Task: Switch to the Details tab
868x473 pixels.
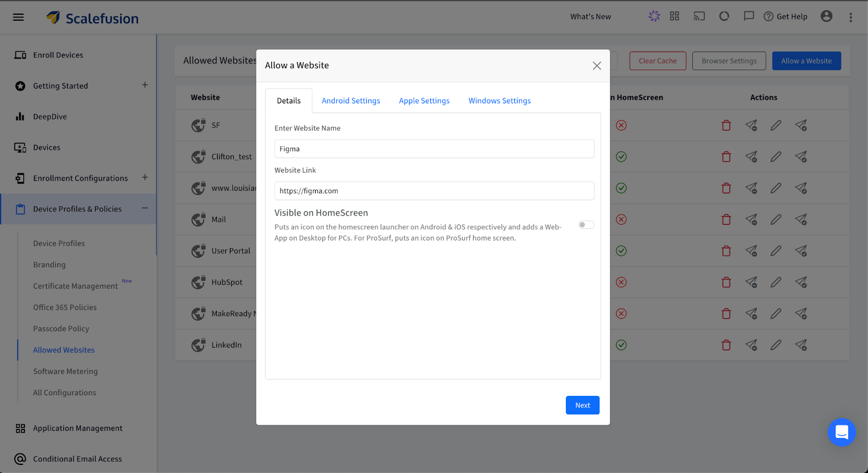Action: (289, 101)
